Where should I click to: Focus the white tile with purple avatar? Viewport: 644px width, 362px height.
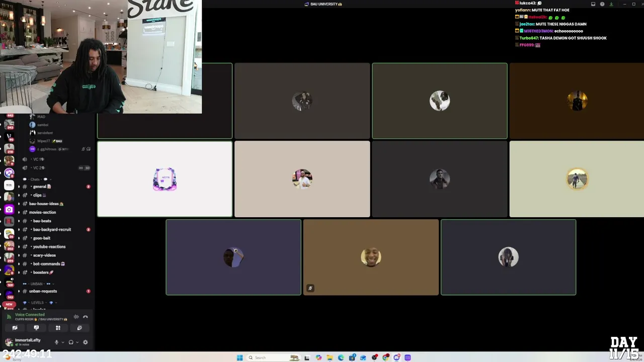[165, 179]
